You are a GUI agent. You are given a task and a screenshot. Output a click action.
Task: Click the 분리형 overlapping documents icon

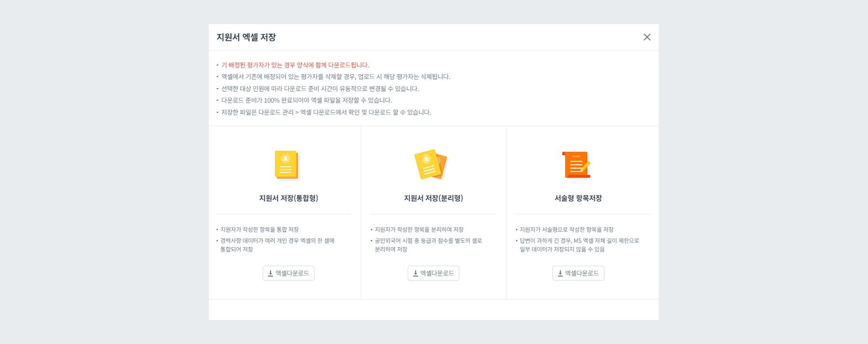click(x=431, y=164)
